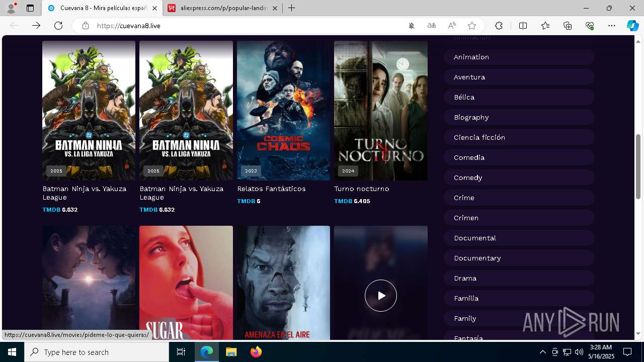This screenshot has width=644, height=362.
Task: Click the browser forward arrow
Action: tap(36, 26)
